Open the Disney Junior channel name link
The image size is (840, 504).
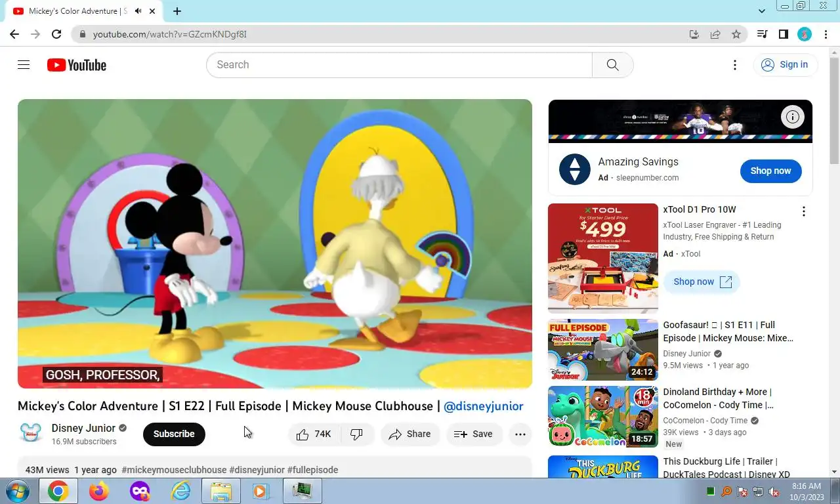pyautogui.click(x=83, y=428)
